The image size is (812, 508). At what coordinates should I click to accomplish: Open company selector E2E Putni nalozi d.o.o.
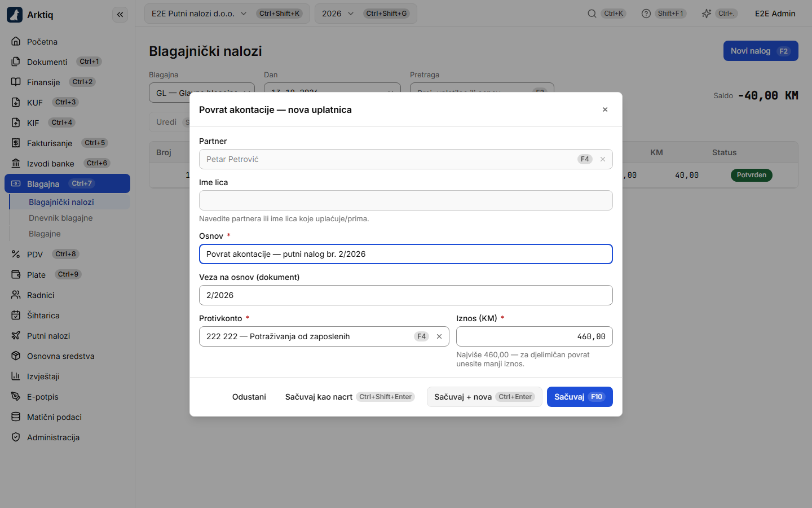[227, 14]
